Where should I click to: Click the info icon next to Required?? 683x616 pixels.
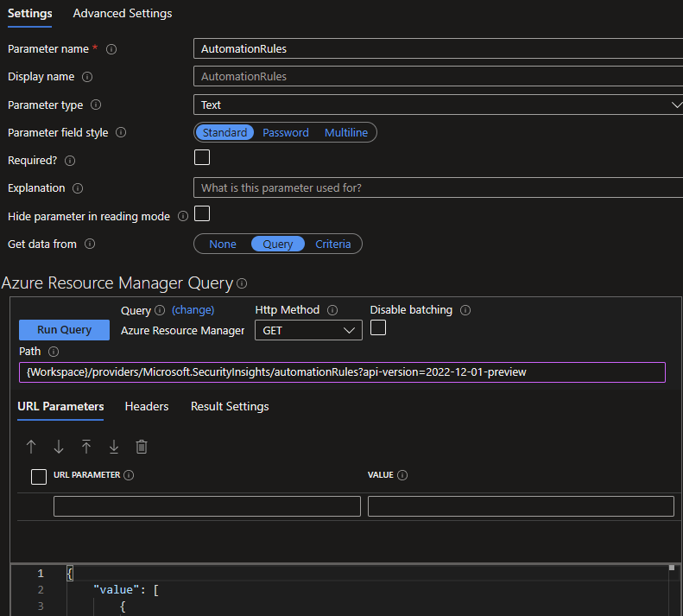[70, 161]
